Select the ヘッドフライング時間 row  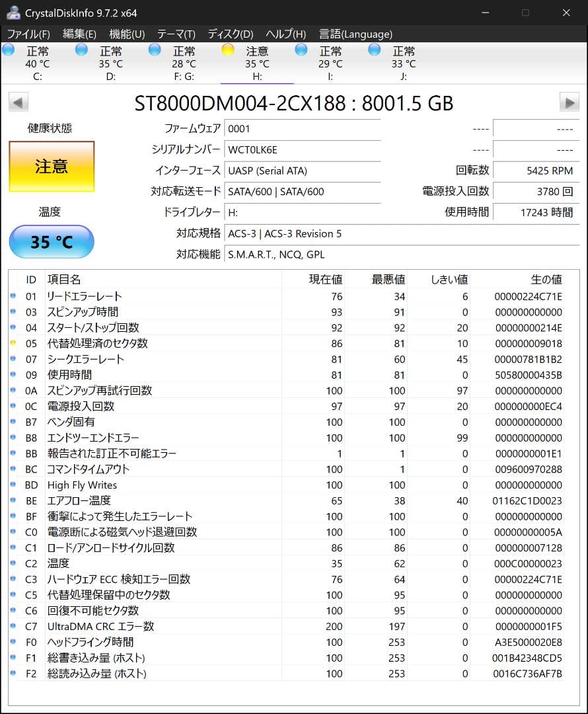pos(286,642)
